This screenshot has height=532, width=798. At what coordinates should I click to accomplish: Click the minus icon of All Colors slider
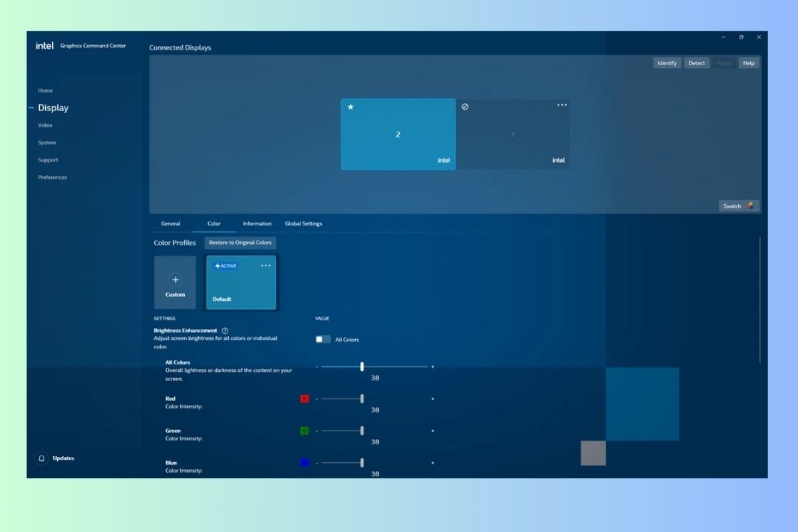[x=317, y=367]
